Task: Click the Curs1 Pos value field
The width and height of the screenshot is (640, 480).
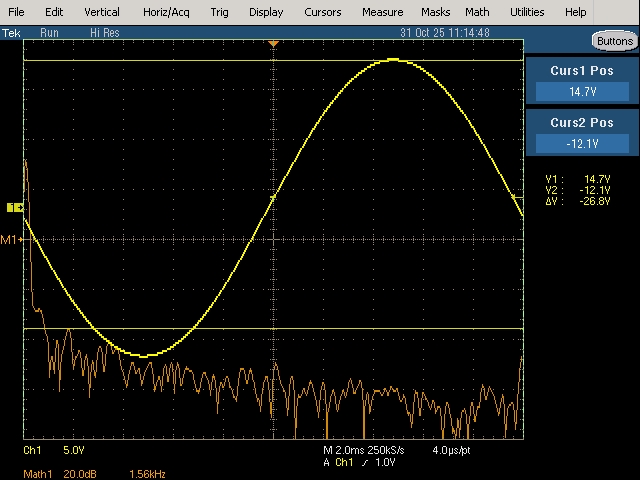Action: click(582, 92)
